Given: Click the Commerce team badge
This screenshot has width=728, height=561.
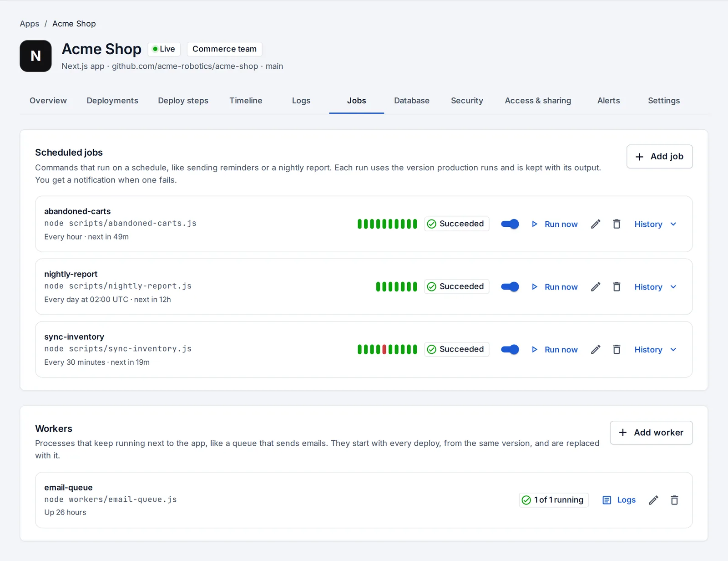Looking at the screenshot, I should [224, 49].
